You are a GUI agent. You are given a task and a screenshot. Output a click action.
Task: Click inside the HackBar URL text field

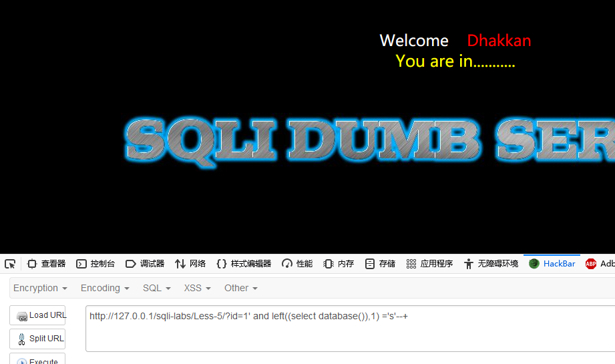coord(351,329)
